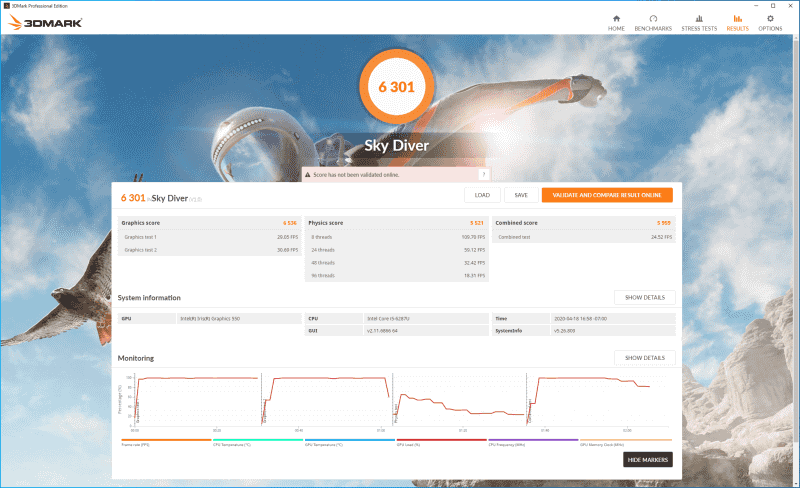Validate and compare result online
The image size is (800, 488).
607,195
